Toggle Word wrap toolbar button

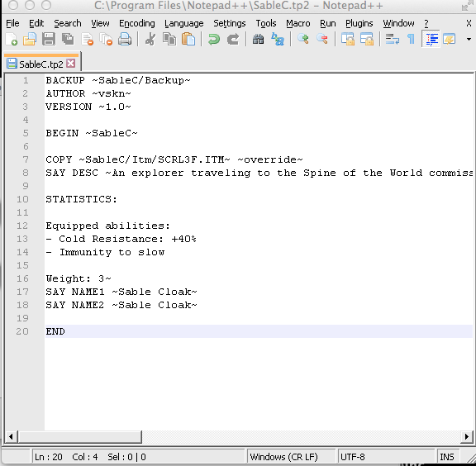(x=392, y=40)
